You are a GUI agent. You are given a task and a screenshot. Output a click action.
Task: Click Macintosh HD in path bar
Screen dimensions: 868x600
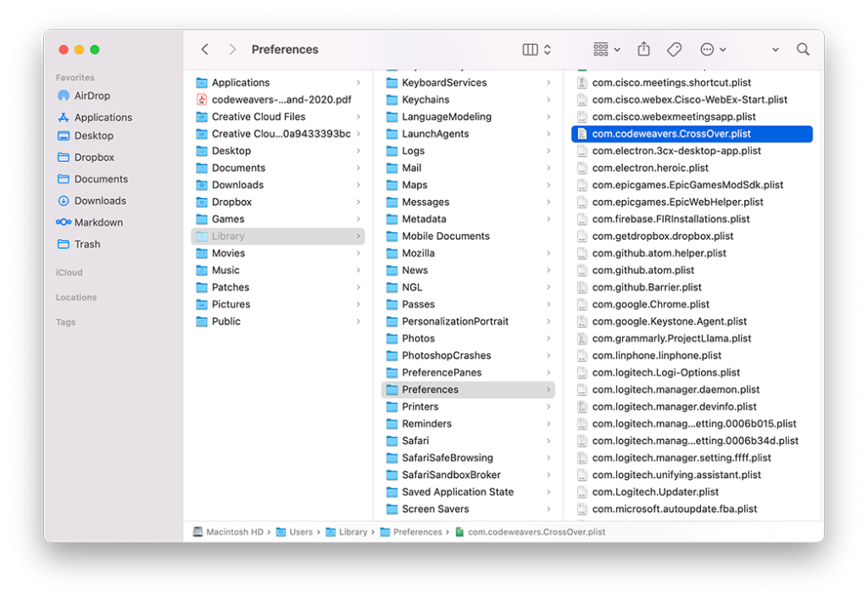(x=236, y=532)
